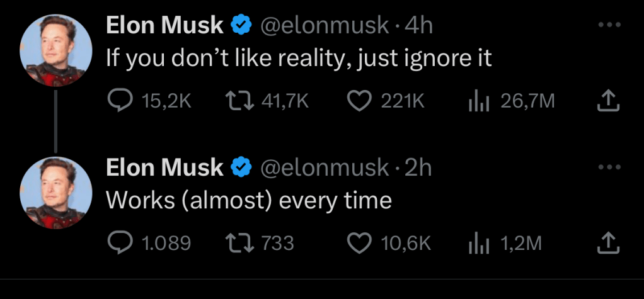644x299 pixels.
Task: Open the 'If you don't like reality' tweet text
Action: point(298,59)
